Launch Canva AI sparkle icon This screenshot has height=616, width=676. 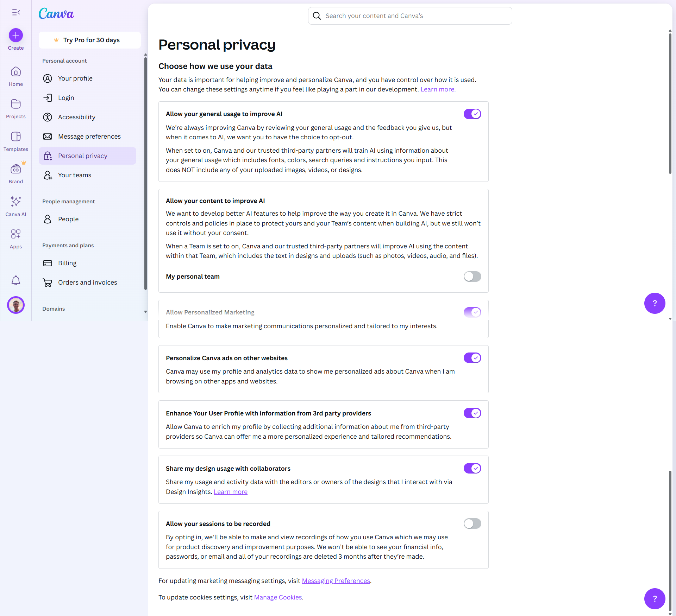[x=16, y=202]
